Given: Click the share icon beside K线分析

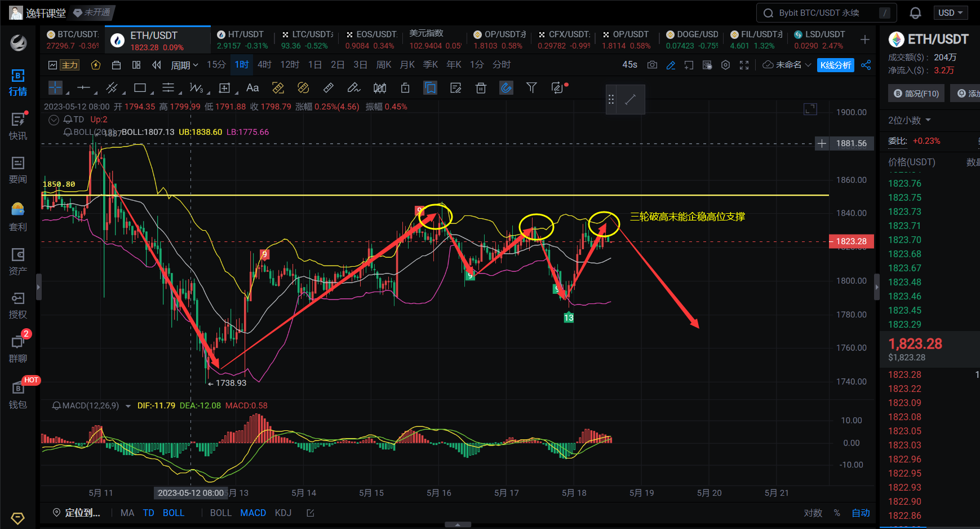Looking at the screenshot, I should (x=866, y=65).
